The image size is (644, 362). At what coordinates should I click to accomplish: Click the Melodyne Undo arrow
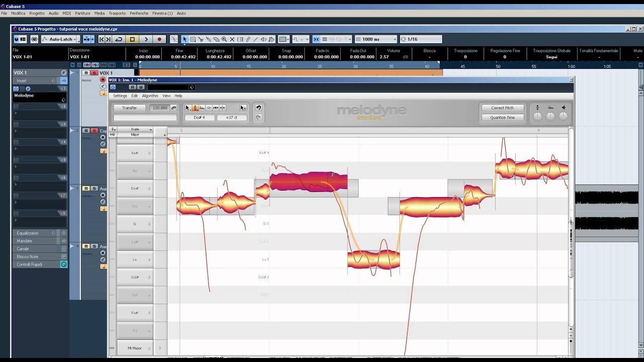pos(258,108)
